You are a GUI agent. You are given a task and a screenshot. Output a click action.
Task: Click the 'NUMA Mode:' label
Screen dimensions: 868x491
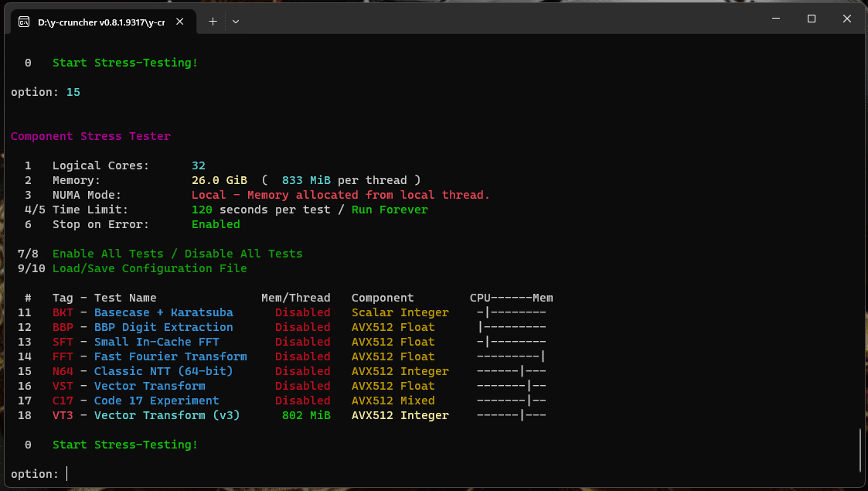tap(87, 195)
